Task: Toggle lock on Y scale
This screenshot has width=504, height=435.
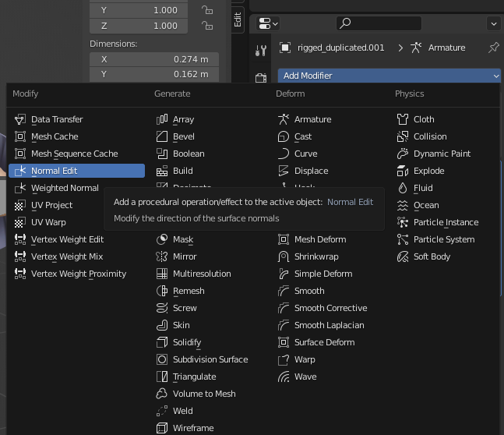Action: click(x=207, y=10)
